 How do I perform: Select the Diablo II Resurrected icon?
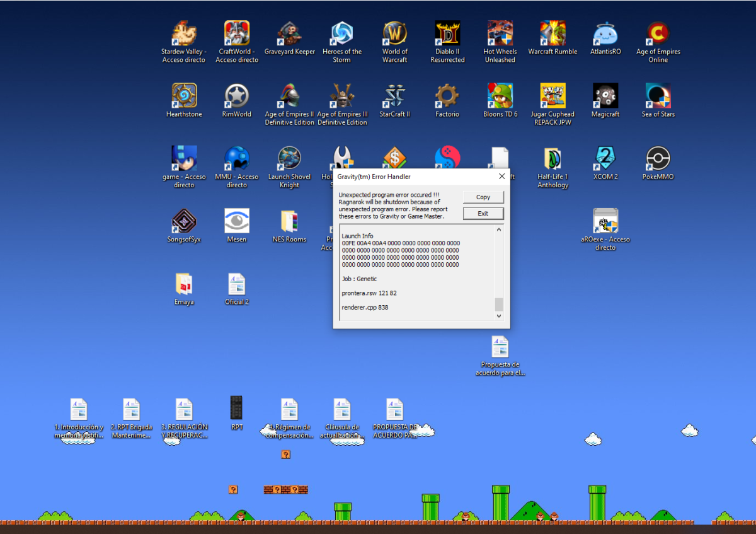447,34
